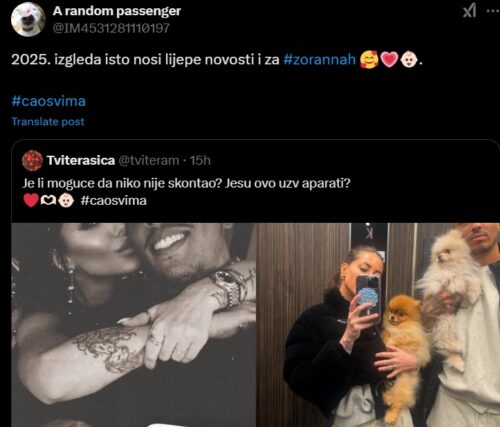500x427 pixels.
Task: Translate the post via Translate post
Action: click(48, 122)
